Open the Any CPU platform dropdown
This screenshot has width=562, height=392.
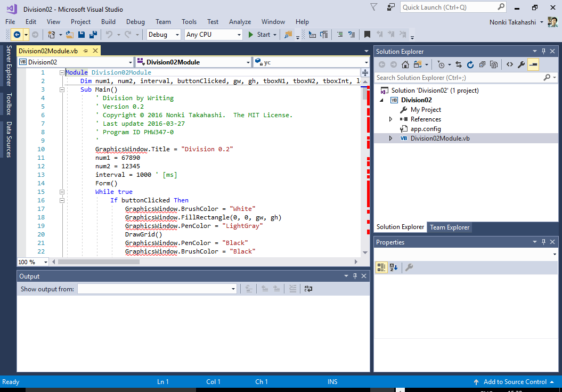click(213, 35)
